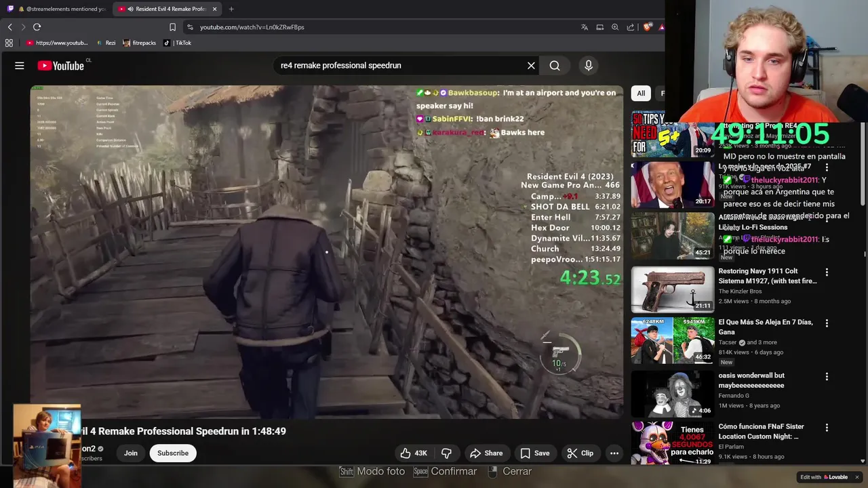Open the thumbnail with 20:17 duration

point(673,185)
